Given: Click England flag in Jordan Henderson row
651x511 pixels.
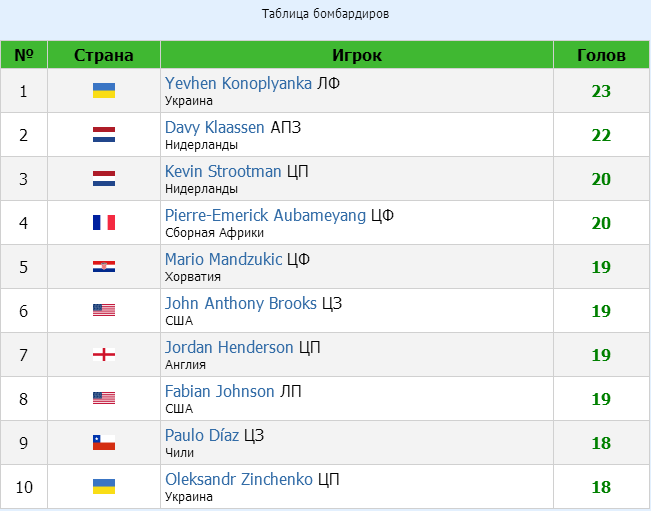Looking at the screenshot, I should pyautogui.click(x=104, y=355).
